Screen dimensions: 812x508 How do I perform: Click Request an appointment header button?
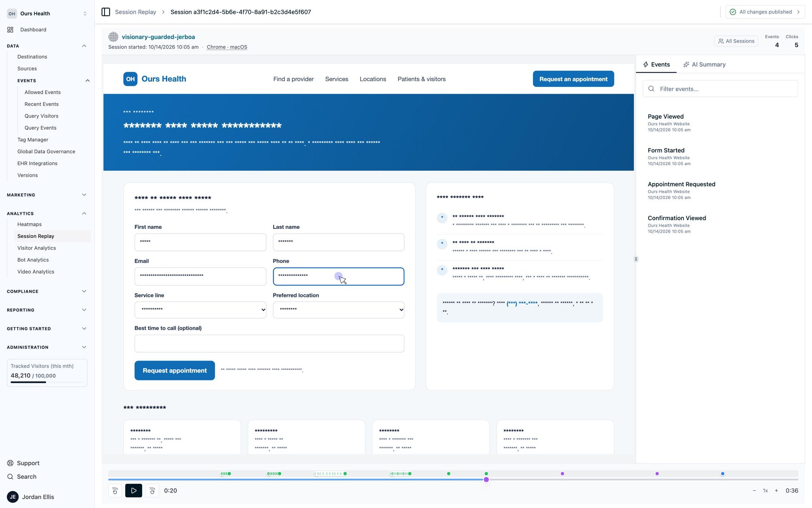coord(573,79)
